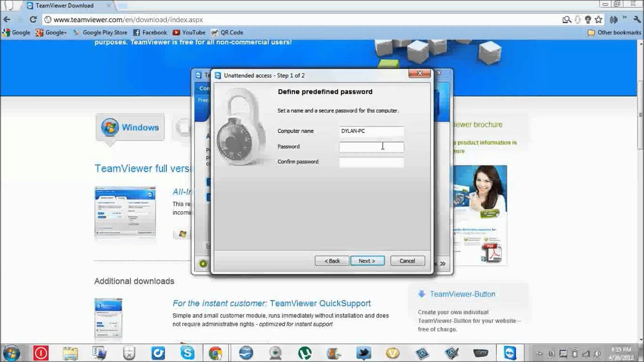Switch to Google Chrome in taskbar
Screen dimensions: 644x362
click(216, 353)
